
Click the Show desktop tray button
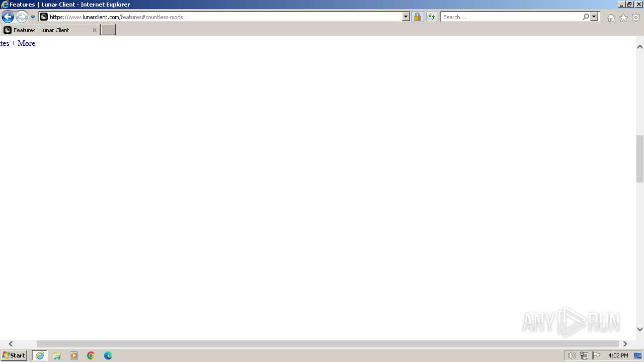coord(638,355)
